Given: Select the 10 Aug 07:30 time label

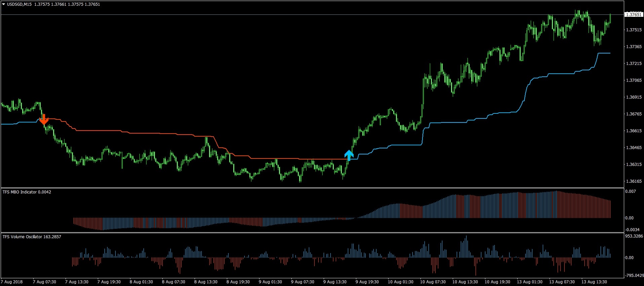Looking at the screenshot, I should coord(433,282).
